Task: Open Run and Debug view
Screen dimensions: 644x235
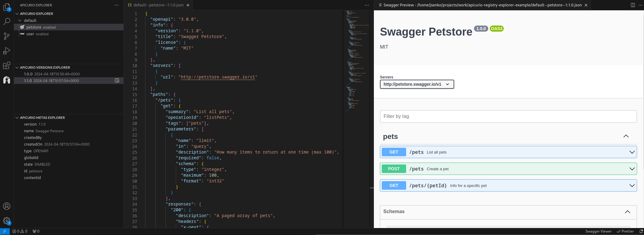Action: click(x=7, y=51)
